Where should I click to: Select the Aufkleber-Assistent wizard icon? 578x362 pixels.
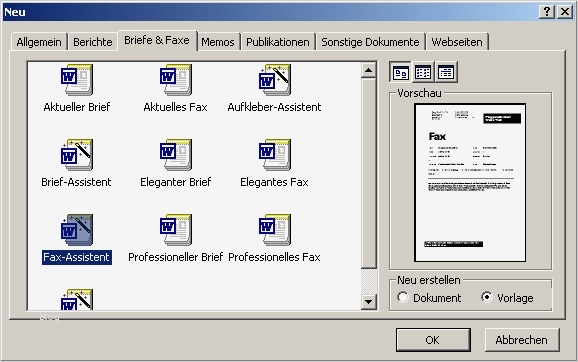(x=275, y=80)
